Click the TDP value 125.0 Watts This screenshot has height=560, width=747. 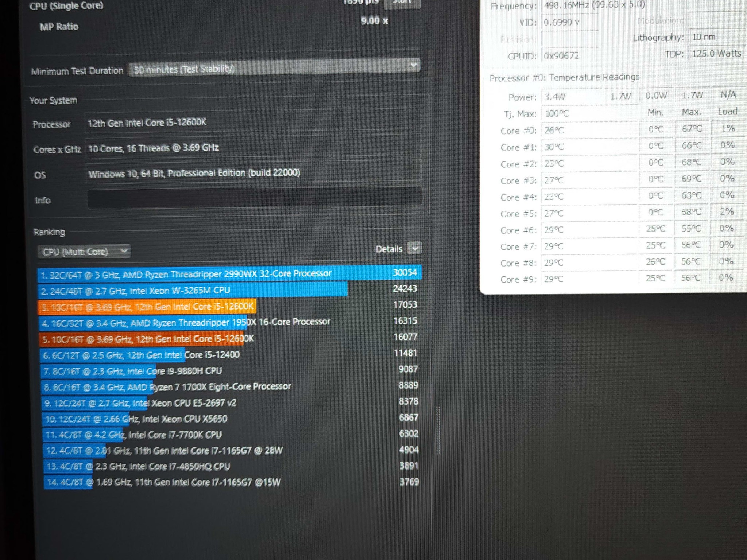coord(716,54)
